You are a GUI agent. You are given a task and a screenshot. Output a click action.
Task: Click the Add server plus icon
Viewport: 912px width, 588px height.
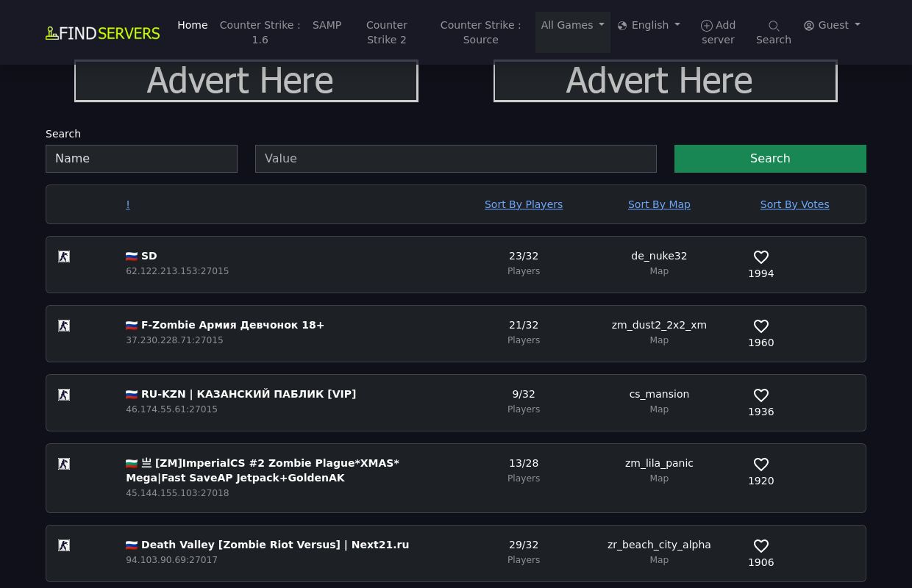[x=707, y=26]
